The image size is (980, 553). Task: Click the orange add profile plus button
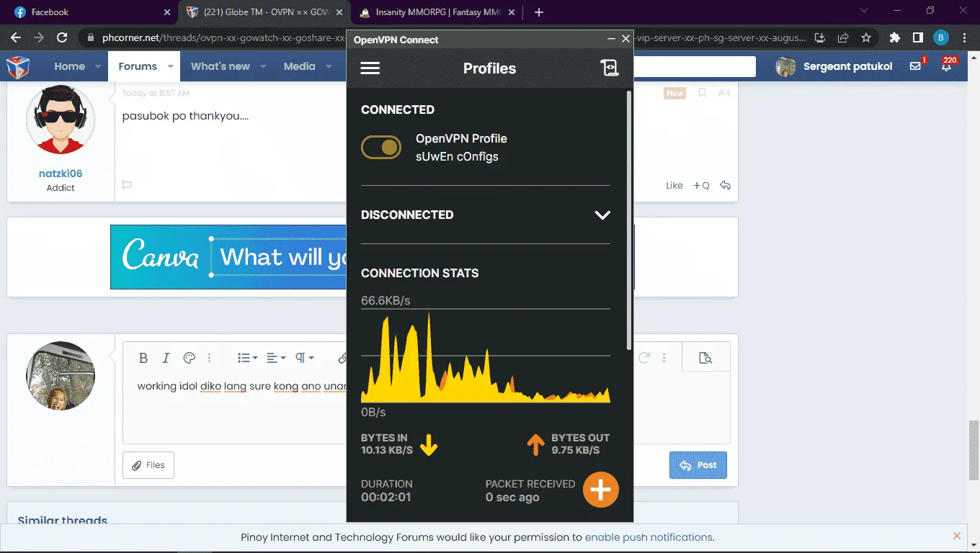pos(600,490)
